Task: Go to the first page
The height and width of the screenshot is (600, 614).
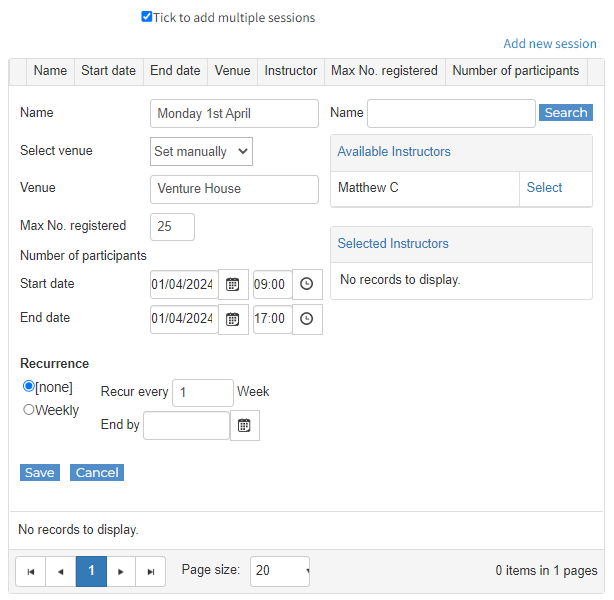Action: (31, 572)
